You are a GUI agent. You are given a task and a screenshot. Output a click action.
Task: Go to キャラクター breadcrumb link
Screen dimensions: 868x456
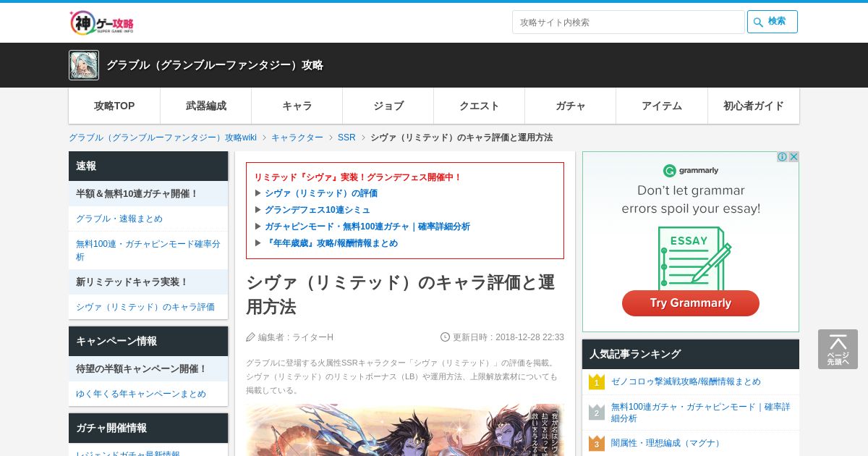pos(297,138)
